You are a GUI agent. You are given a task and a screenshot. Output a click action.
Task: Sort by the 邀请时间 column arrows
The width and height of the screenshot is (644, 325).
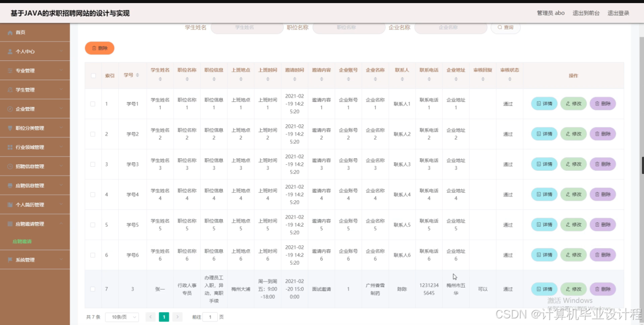[x=294, y=80]
